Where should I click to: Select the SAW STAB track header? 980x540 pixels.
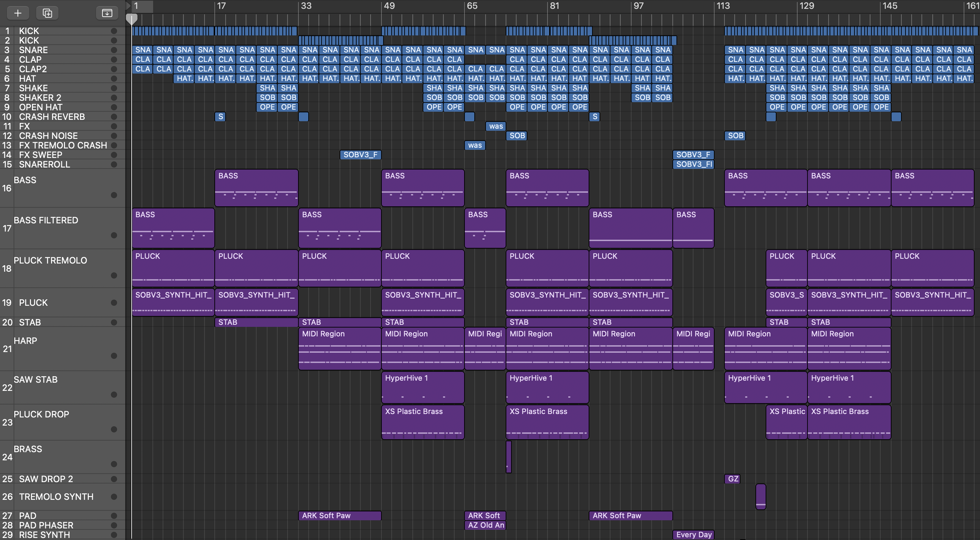point(36,379)
